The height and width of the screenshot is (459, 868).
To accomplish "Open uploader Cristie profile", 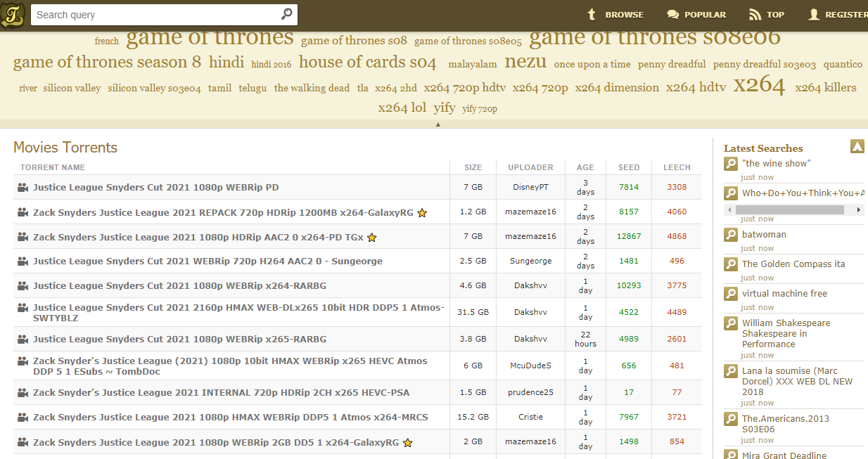I will pos(530,417).
